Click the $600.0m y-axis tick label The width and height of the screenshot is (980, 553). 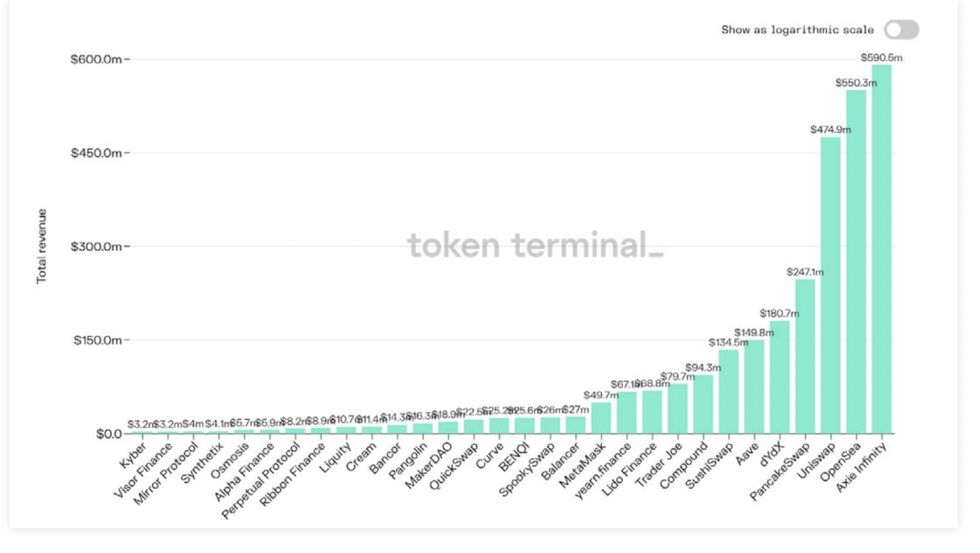click(97, 59)
